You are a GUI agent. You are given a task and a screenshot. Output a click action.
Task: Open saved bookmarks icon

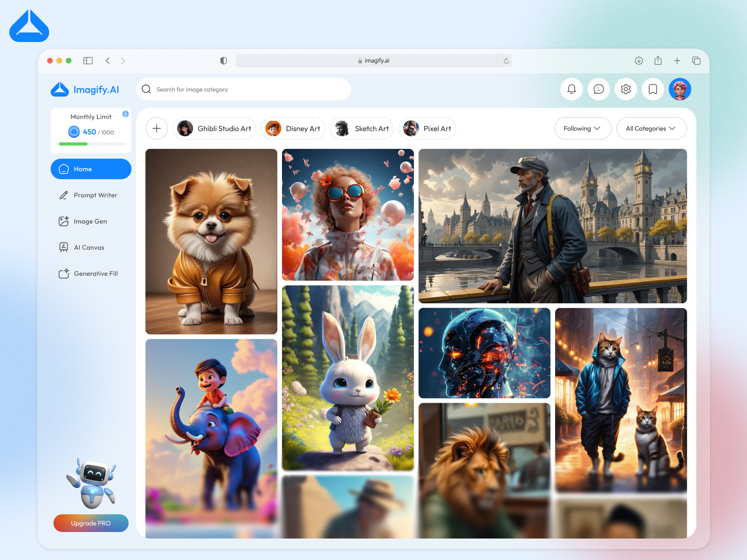[653, 89]
